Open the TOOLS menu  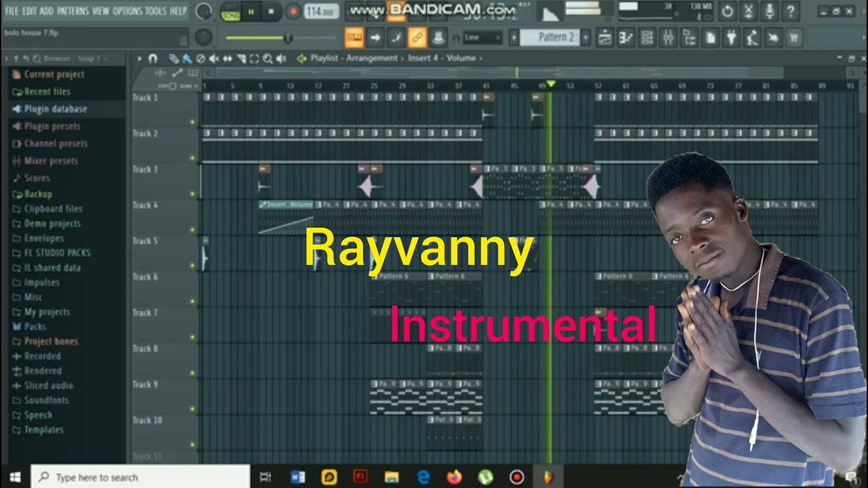(x=155, y=11)
